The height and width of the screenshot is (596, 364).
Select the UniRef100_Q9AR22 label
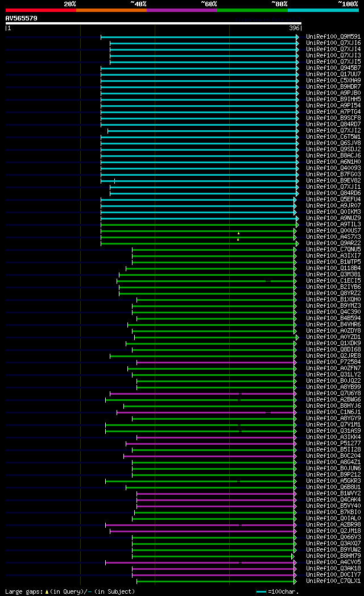click(333, 243)
